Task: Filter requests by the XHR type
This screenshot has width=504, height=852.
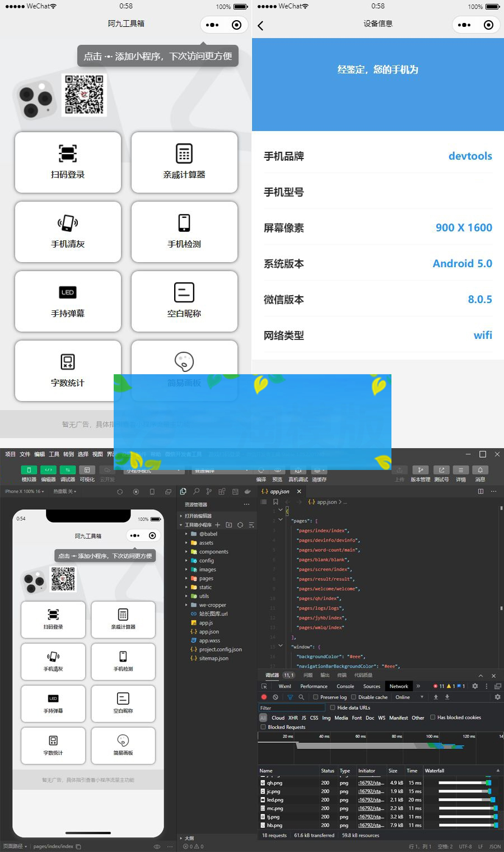Action: (x=293, y=718)
